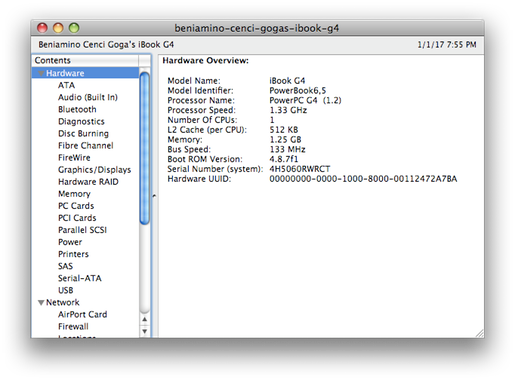The width and height of the screenshot is (515, 380).
Task: Click the window resize grip corner
Action: (x=480, y=334)
